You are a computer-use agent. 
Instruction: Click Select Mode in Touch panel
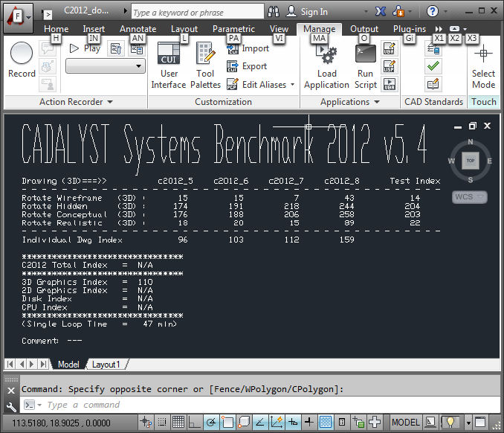[483, 66]
